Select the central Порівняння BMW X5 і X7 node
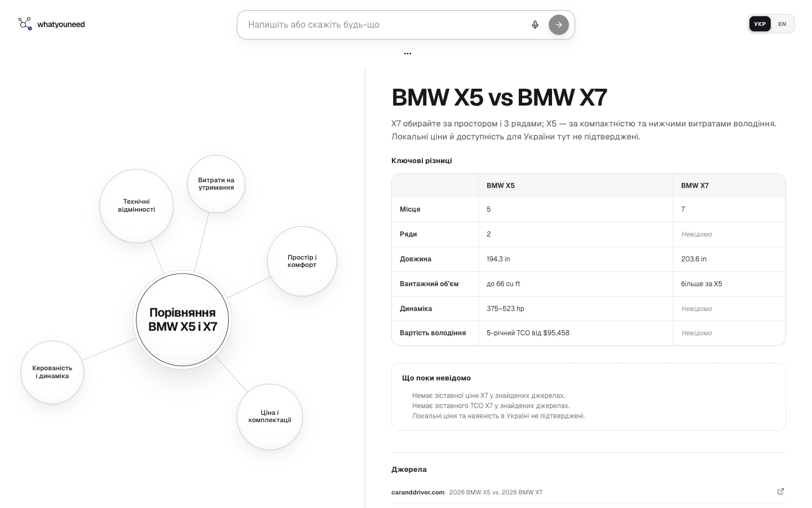 click(x=182, y=320)
